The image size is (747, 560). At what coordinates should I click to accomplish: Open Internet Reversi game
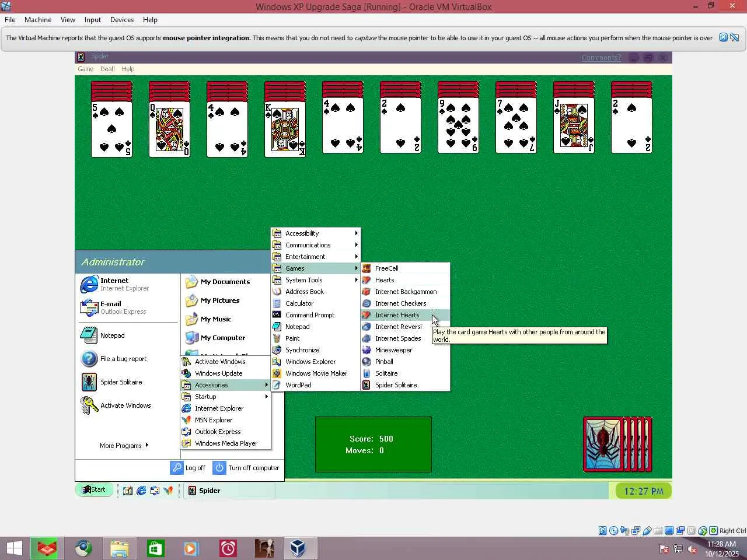(x=406, y=327)
